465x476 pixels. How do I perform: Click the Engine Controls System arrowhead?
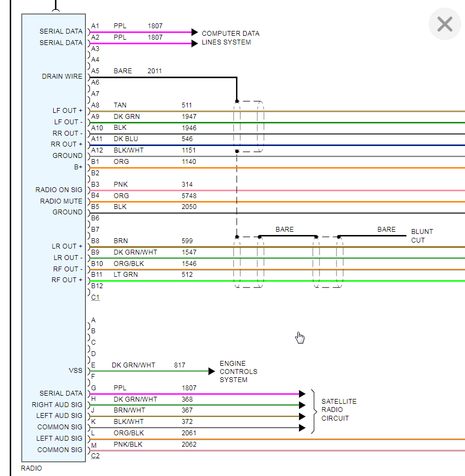[212, 371]
